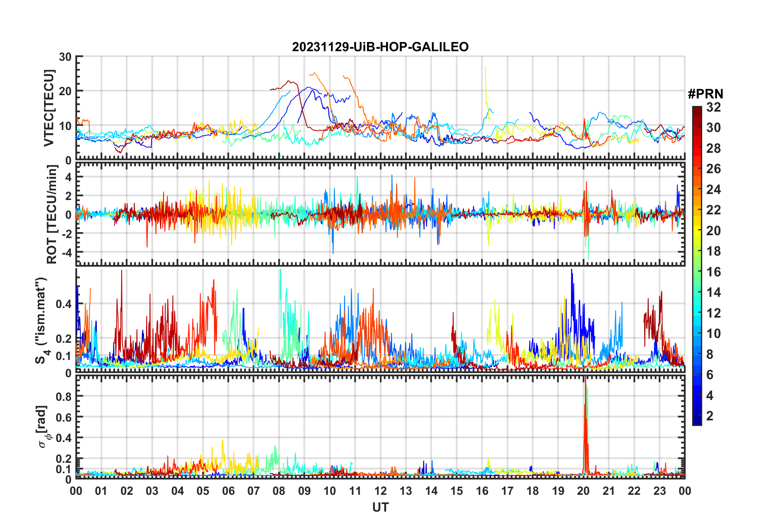Select colorbar tick label 14
This screenshot has width=761, height=532.
point(713,292)
